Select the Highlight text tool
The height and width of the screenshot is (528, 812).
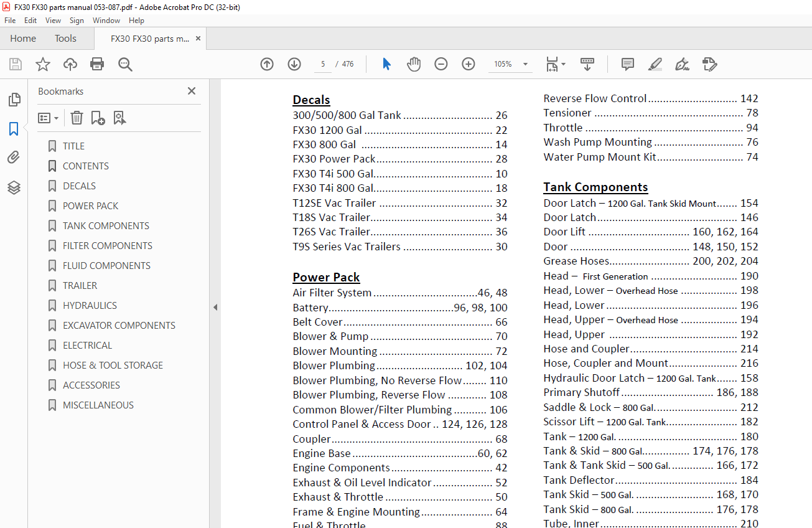click(x=655, y=64)
